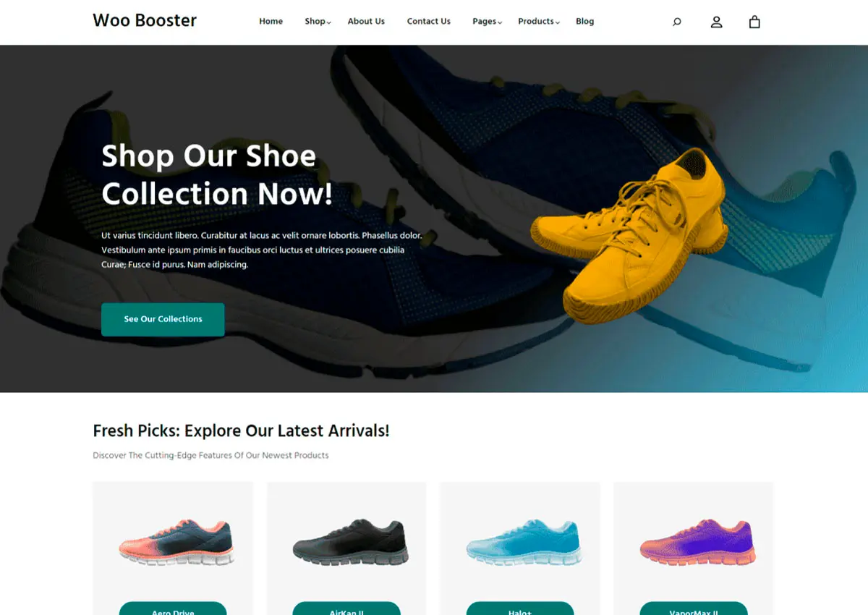The height and width of the screenshot is (615, 868).
Task: Open the purple and orange sneaker thumbnail
Action: [x=697, y=542]
